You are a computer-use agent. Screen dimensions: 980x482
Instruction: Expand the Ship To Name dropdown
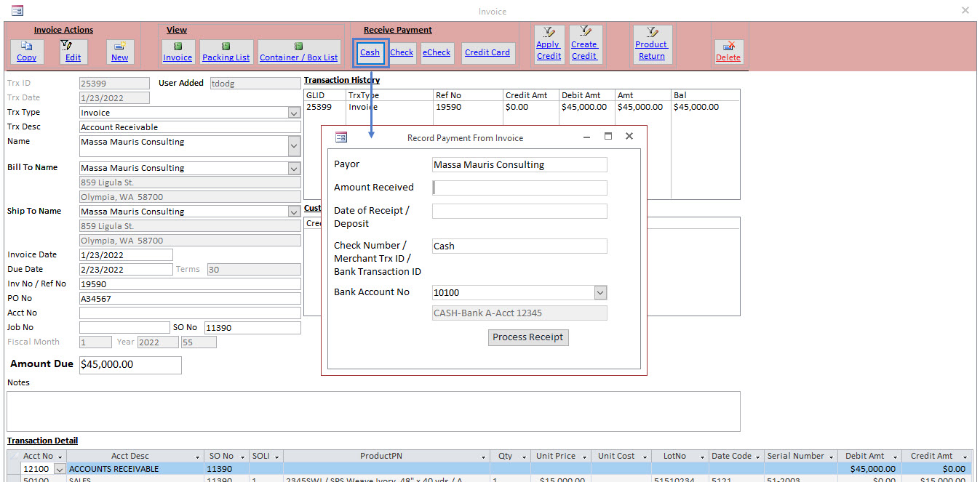coord(294,211)
